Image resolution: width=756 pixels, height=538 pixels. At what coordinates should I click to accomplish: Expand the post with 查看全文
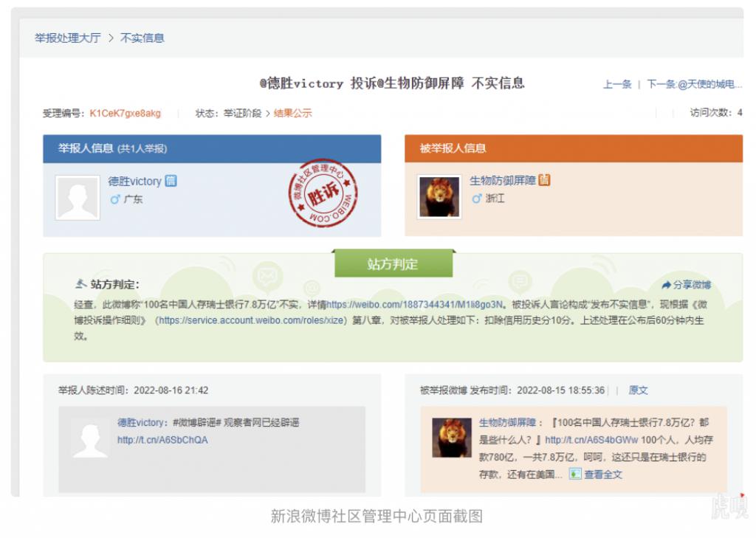pos(597,475)
